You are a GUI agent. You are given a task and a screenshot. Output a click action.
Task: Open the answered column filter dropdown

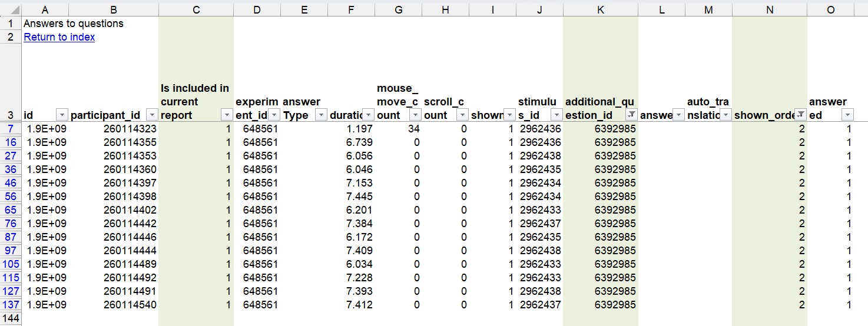pos(847,115)
